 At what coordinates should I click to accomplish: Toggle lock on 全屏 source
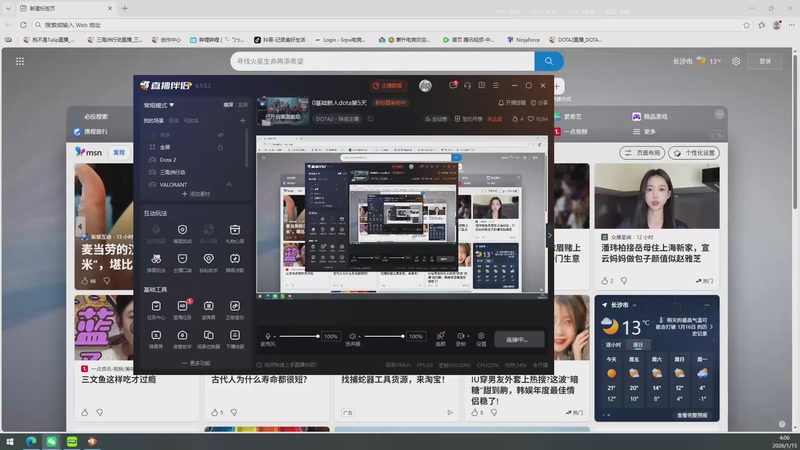220,147
